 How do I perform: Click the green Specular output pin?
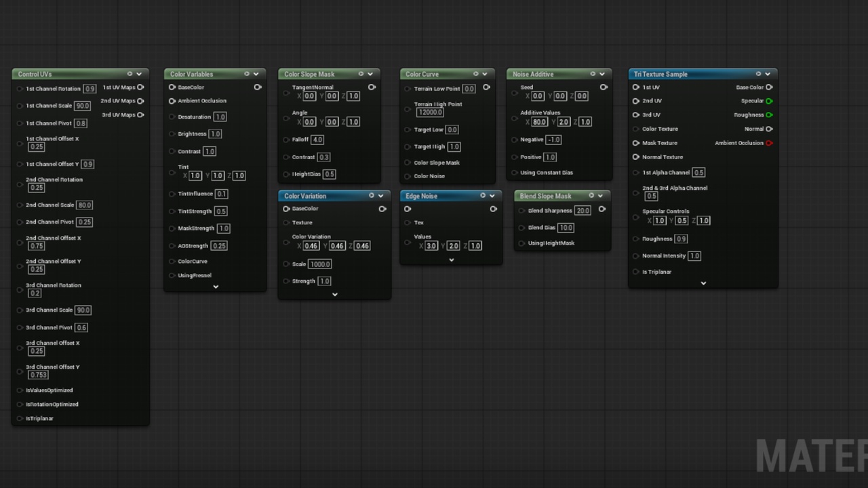click(x=769, y=101)
